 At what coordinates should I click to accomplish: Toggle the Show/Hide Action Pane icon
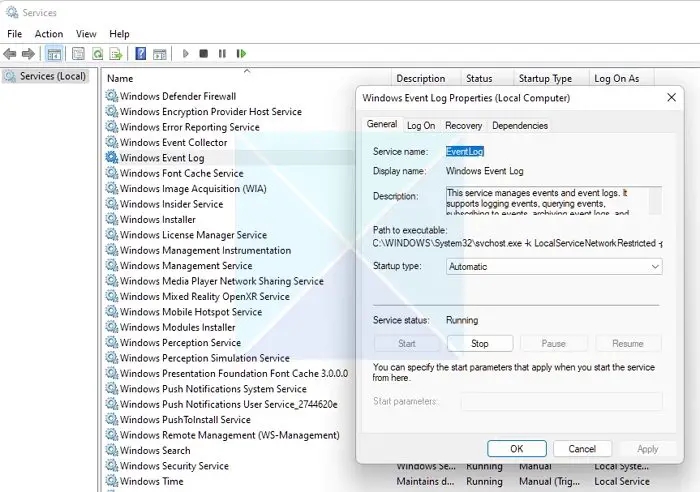pos(159,54)
